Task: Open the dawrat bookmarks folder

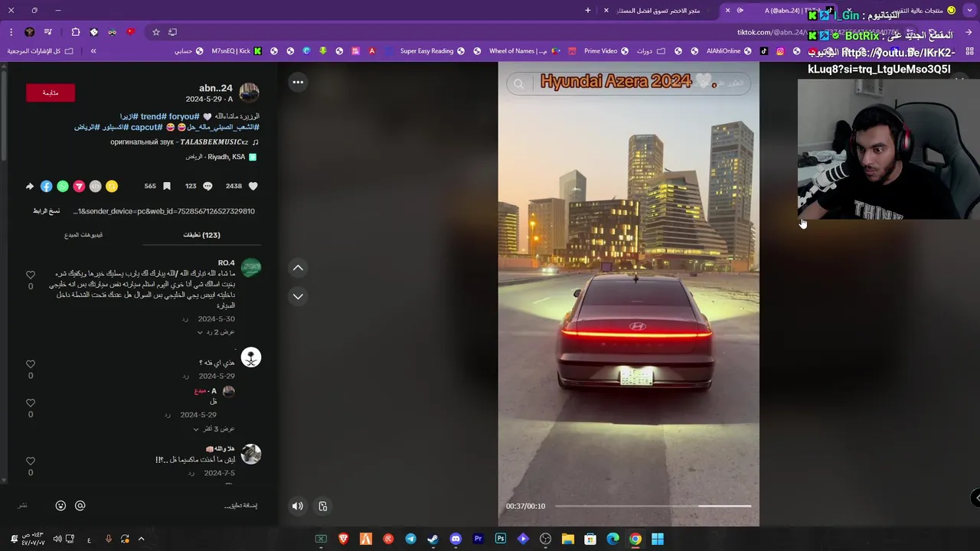Action: click(x=651, y=51)
